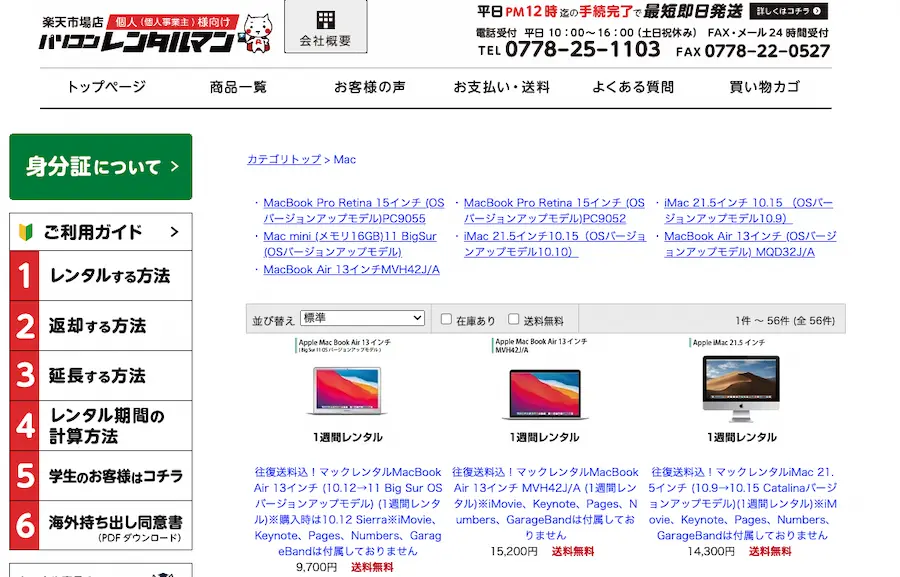The width and height of the screenshot is (900, 577).
Task: Open MacBook Air 13インチMVH42J/A category link
Action: click(351, 270)
